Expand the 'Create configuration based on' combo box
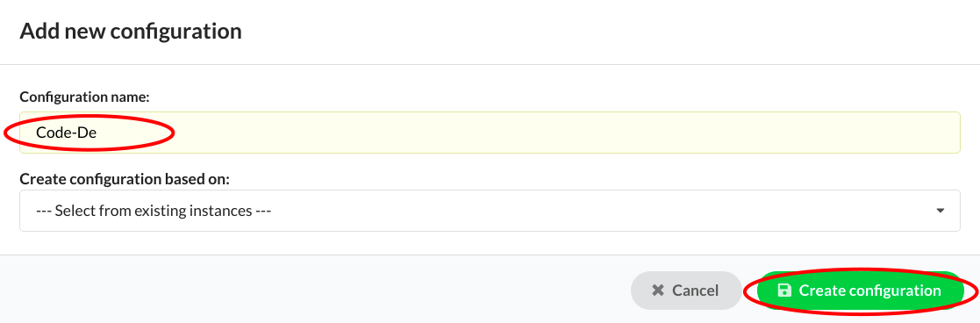This screenshot has width=980, height=323. pos(490,211)
